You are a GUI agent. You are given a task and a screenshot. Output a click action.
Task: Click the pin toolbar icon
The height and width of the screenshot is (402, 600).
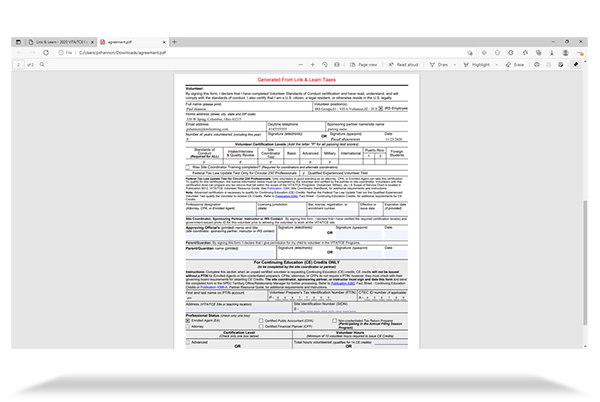tap(576, 65)
